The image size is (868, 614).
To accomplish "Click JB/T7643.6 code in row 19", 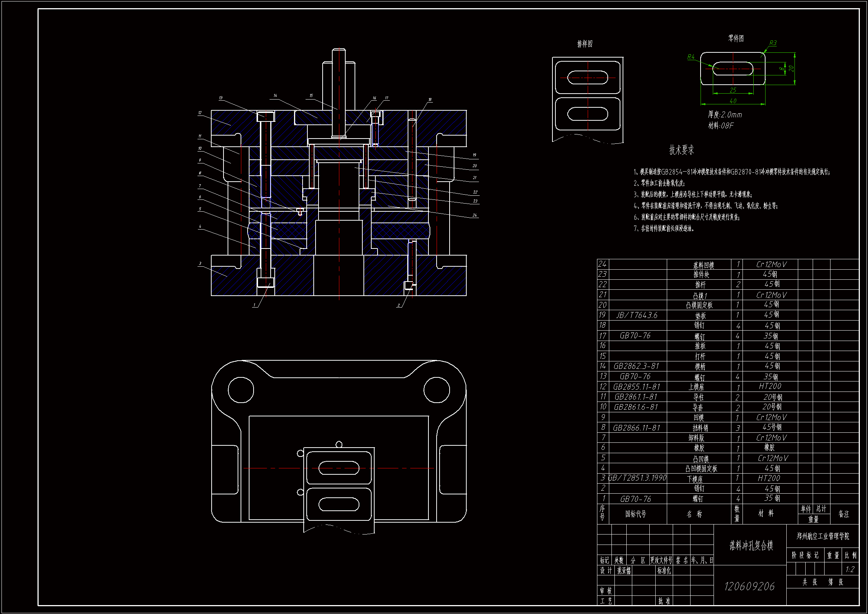I will 637,315.
